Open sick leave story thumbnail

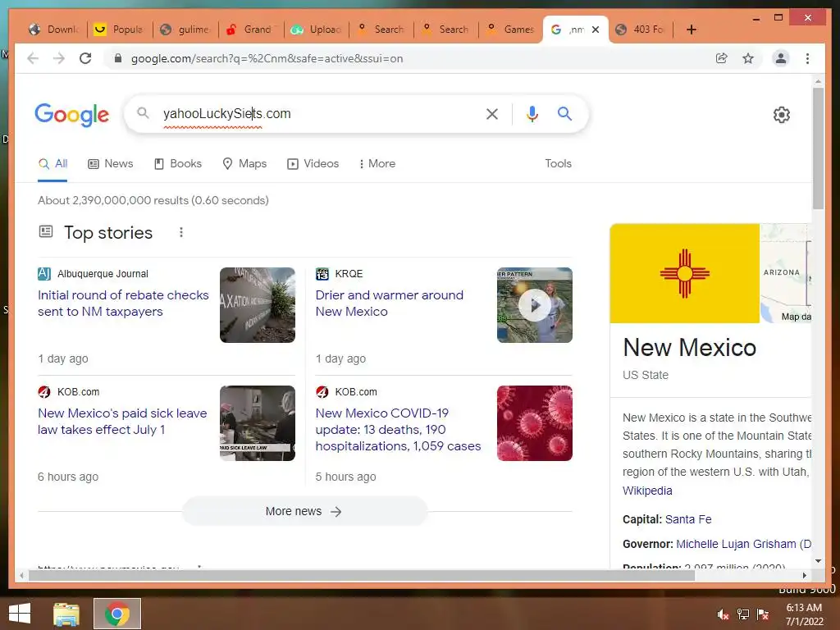point(257,423)
